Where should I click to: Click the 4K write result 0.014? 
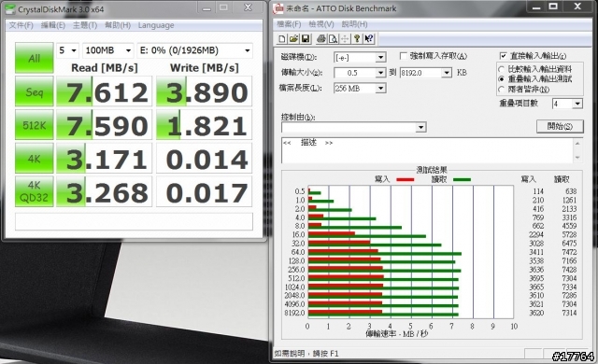(x=204, y=159)
